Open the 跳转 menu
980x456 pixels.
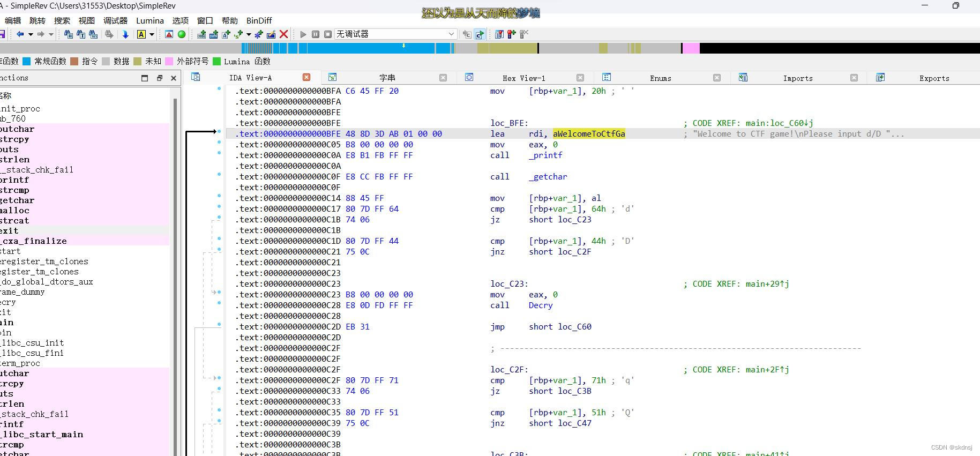pos(38,20)
